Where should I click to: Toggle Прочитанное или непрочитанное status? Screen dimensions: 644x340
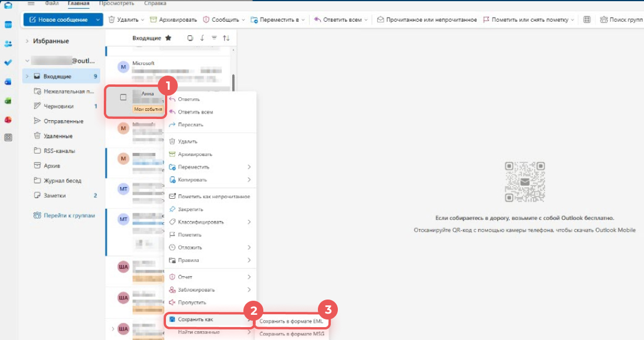tap(426, 19)
